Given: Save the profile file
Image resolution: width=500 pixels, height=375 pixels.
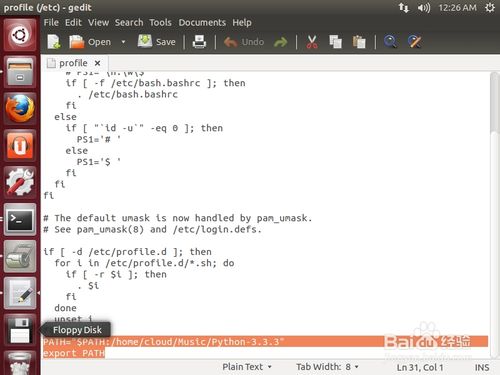Looking at the screenshot, I should pyautogui.click(x=157, y=42).
